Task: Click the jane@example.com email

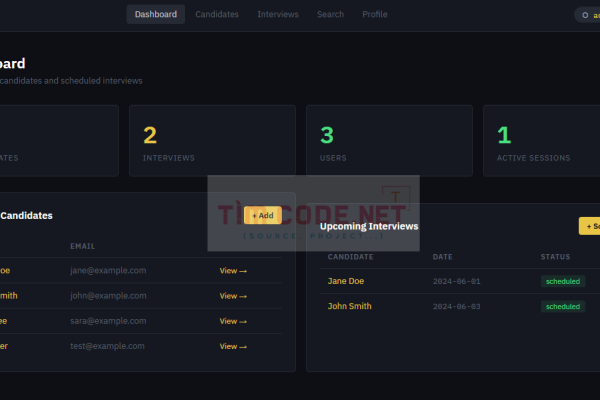Action: coord(108,270)
